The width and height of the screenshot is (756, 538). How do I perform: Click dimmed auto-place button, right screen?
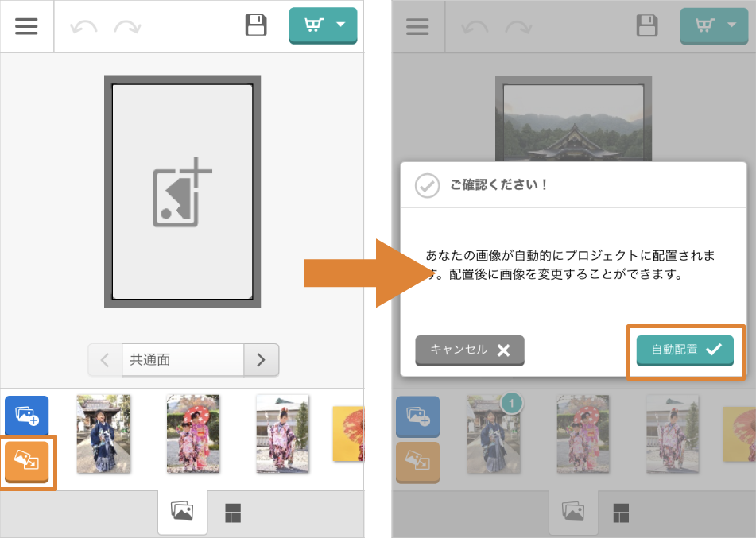click(x=417, y=462)
